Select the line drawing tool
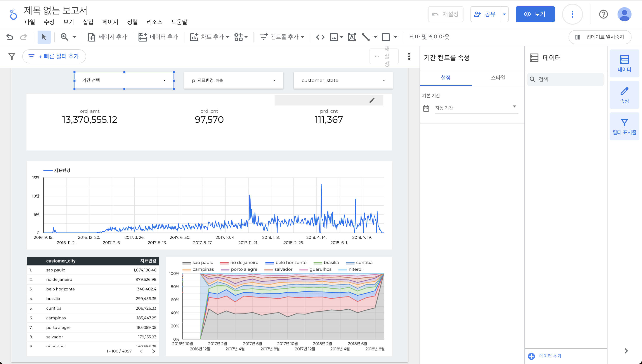Viewport: 642px width, 364px height. (x=366, y=37)
